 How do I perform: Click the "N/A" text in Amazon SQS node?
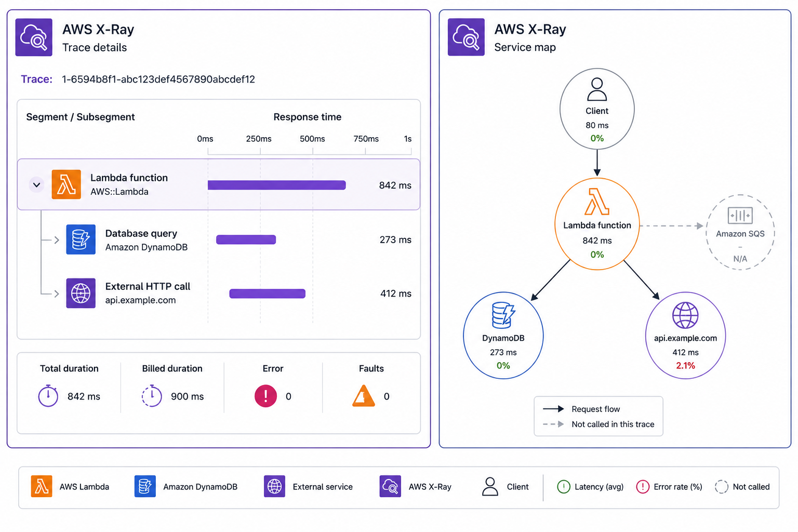click(x=740, y=259)
